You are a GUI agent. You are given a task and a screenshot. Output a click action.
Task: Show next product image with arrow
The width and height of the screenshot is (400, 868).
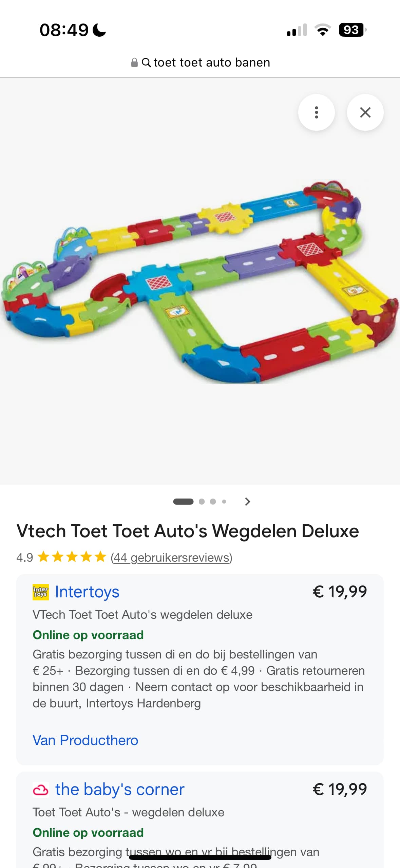click(247, 502)
